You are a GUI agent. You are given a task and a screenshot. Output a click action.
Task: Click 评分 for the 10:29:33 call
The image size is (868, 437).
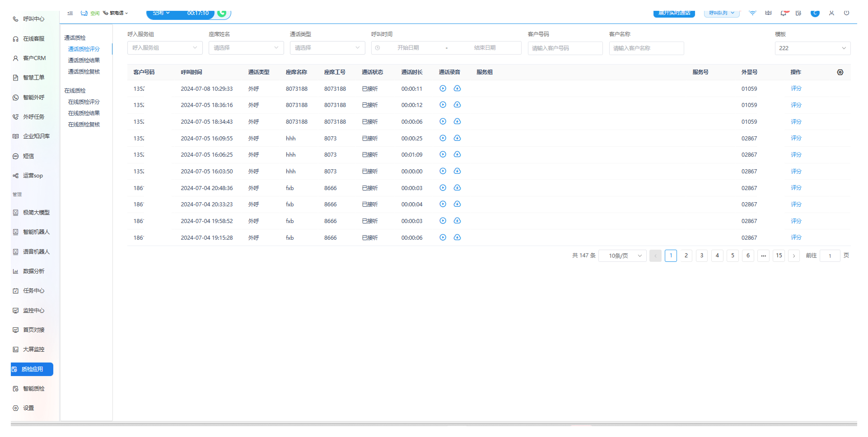pos(796,88)
